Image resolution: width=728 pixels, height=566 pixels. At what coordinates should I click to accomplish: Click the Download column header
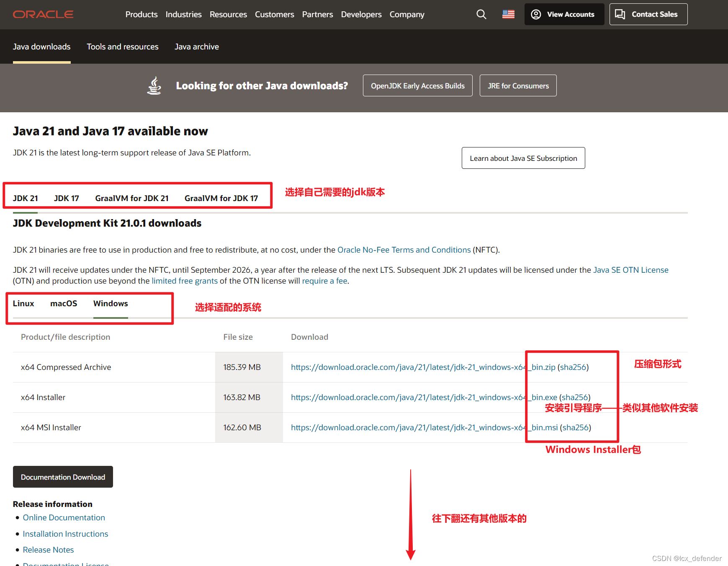(x=309, y=337)
